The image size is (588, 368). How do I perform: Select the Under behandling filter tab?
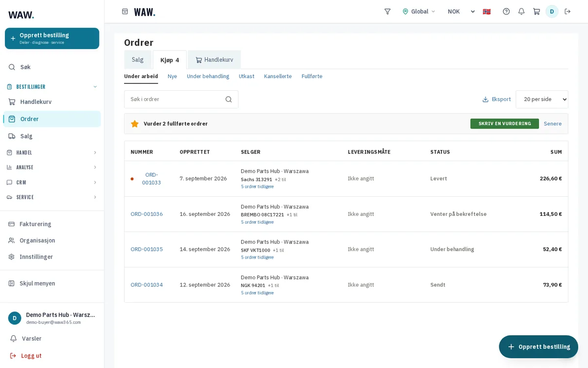[208, 77]
